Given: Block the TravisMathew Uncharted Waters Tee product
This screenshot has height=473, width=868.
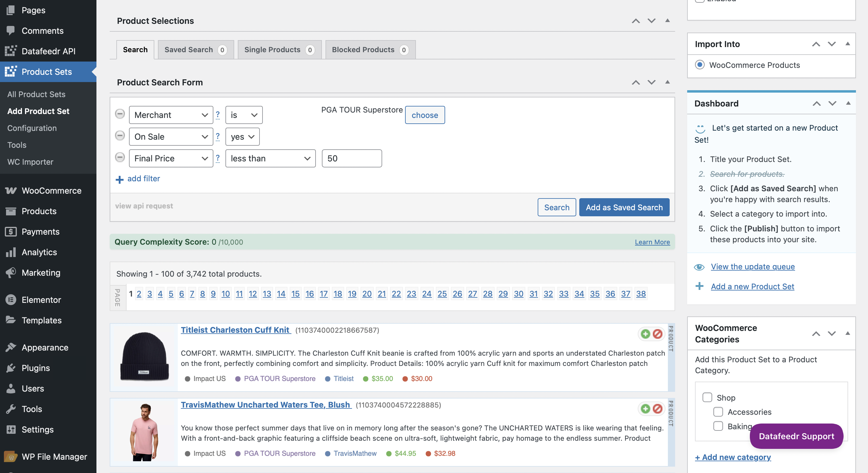Looking at the screenshot, I should pyautogui.click(x=657, y=408).
